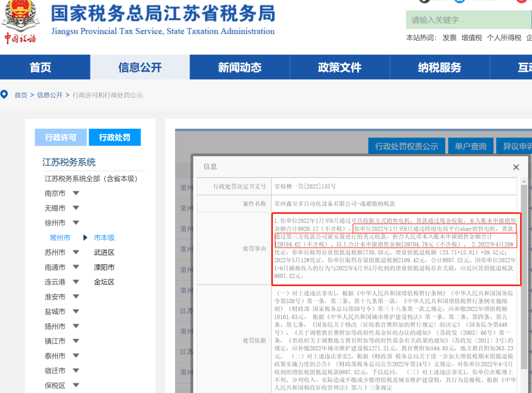Click the 案件名称 label
The image size is (532, 393).
click(x=254, y=204)
